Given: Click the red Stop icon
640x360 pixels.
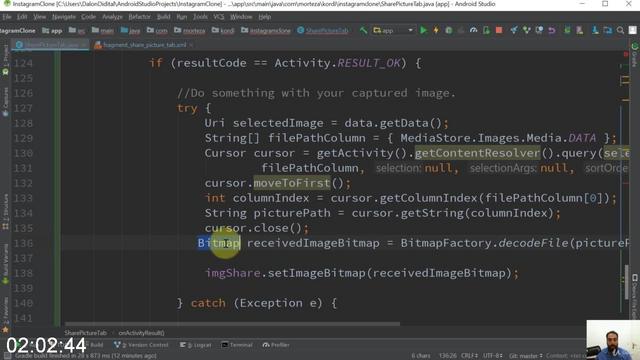Looking at the screenshot, I should (499, 30).
